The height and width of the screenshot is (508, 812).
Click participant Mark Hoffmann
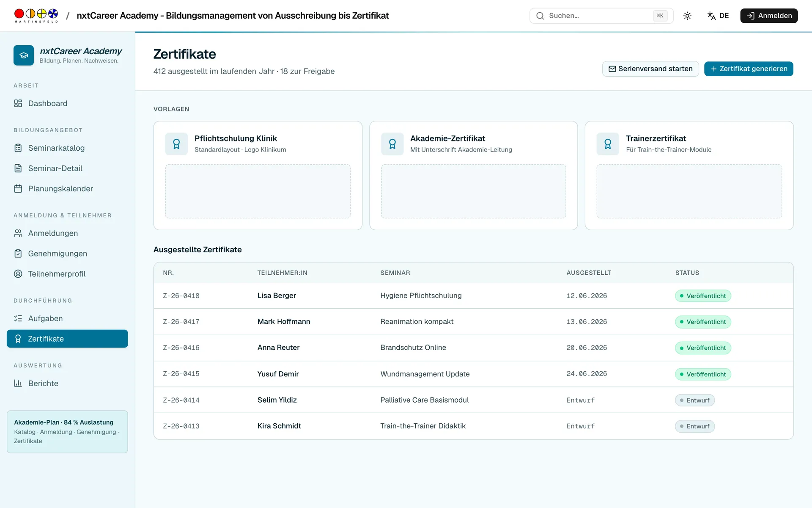point(284,321)
